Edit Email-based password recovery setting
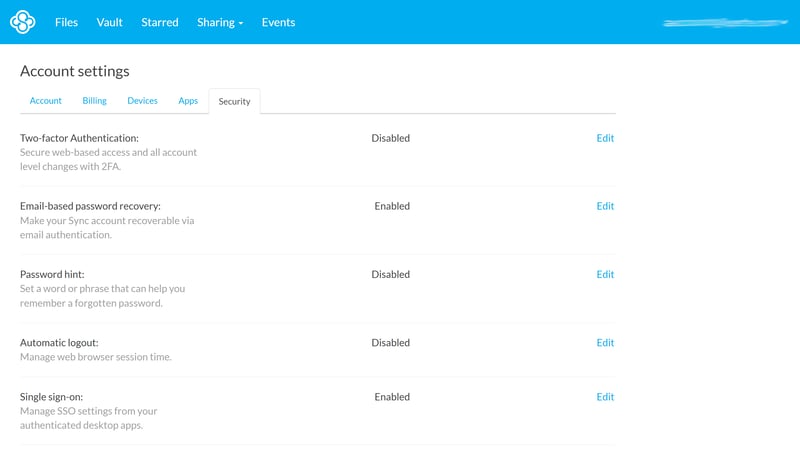The height and width of the screenshot is (450, 800). [605, 206]
